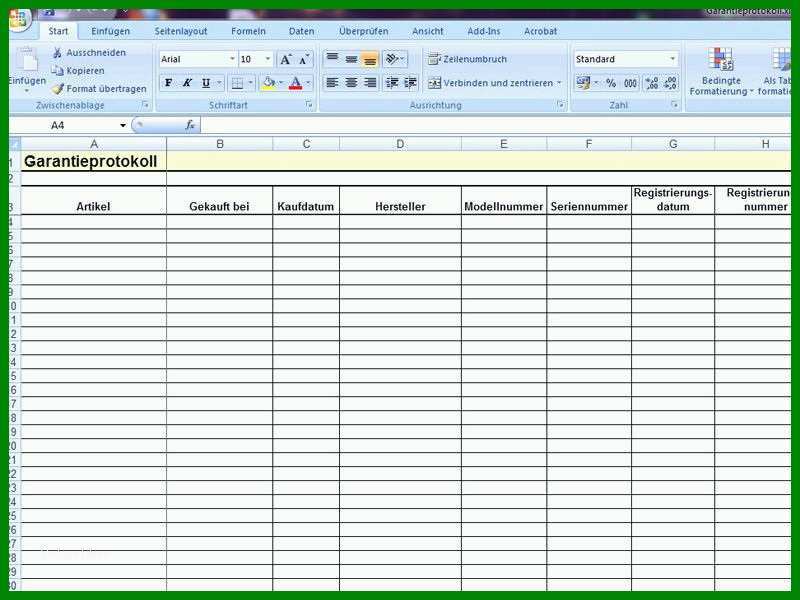This screenshot has width=800, height=600.
Task: Open the borders dropdown arrow
Action: coord(251,83)
